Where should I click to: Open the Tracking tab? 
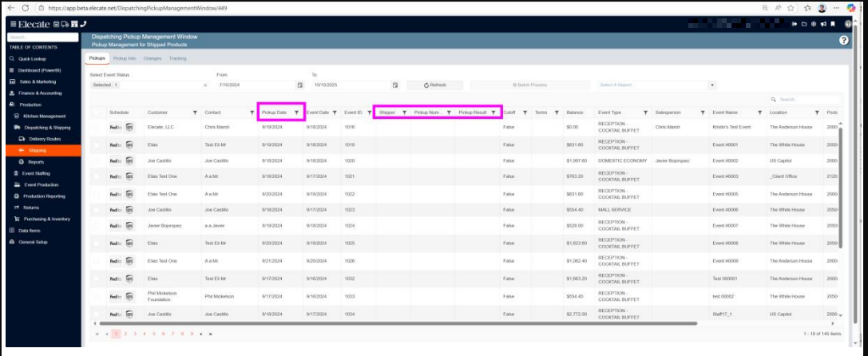coord(178,58)
